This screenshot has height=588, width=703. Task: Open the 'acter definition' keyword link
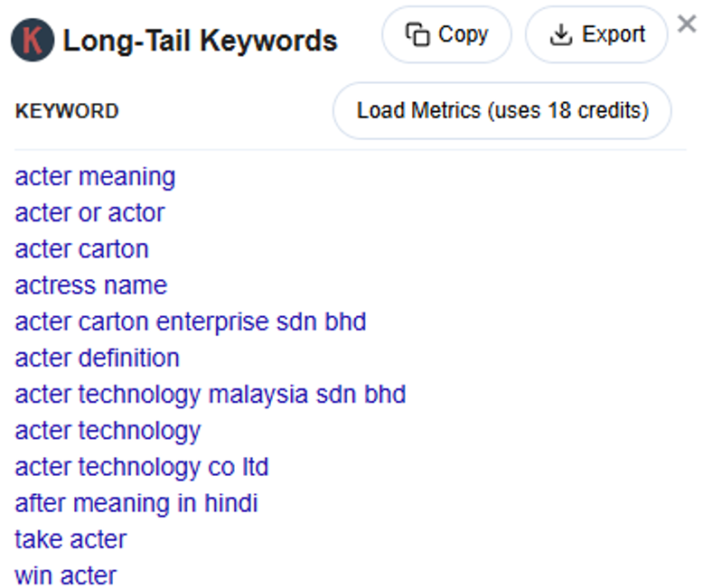point(97,358)
